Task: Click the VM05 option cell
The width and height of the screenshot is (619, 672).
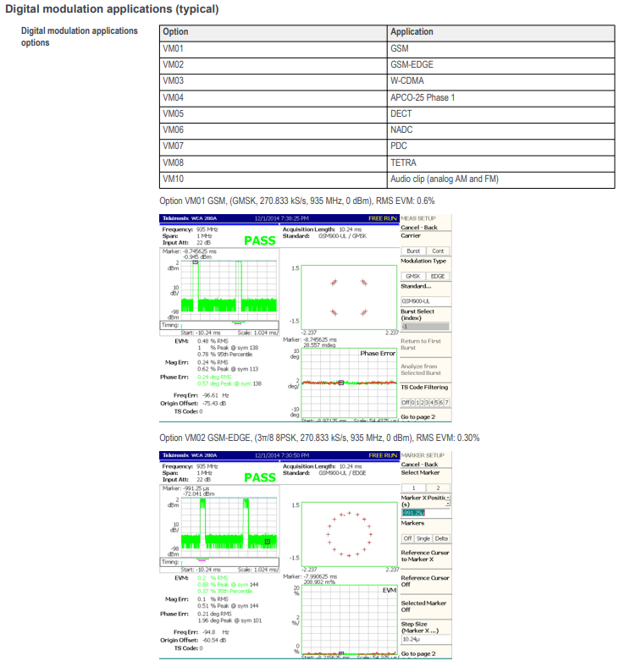Action: 273,114
